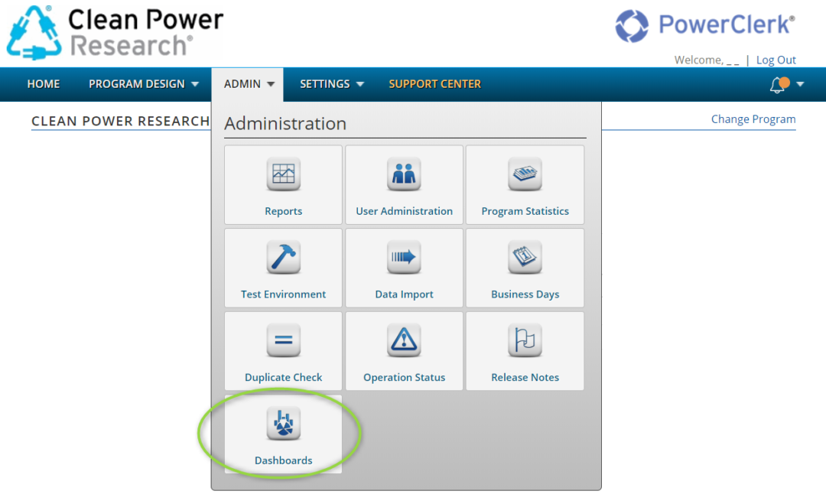The height and width of the screenshot is (504, 826).
Task: Expand the SETTINGS dropdown
Action: click(331, 84)
